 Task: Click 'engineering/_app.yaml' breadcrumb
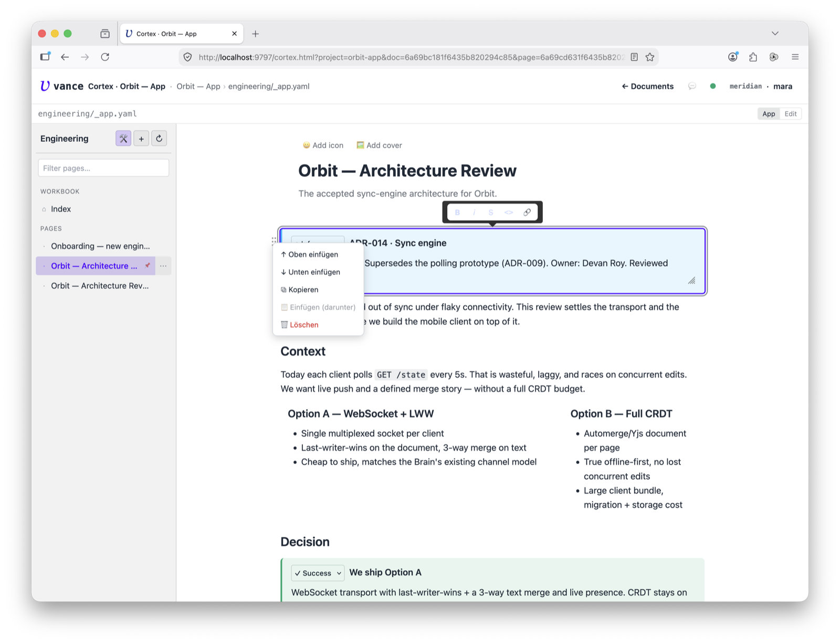tap(269, 87)
